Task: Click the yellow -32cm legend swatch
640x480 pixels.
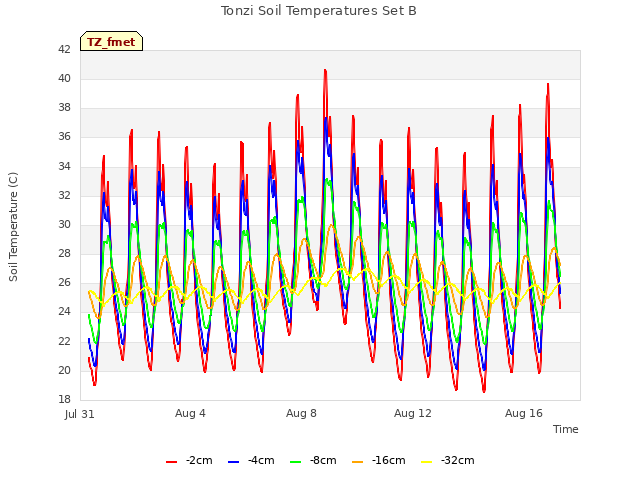Action: pos(426,462)
